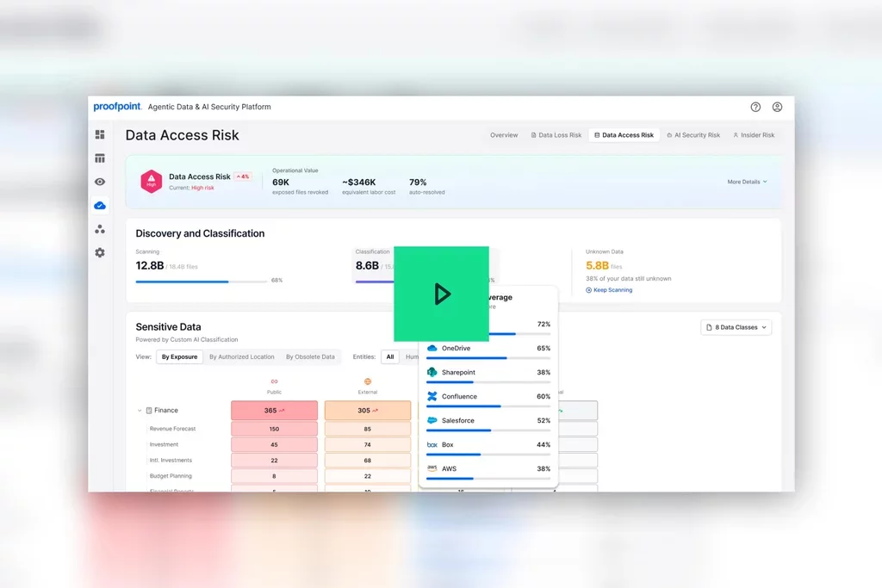
Task: Click the +4% risk change badge
Action: pos(243,176)
